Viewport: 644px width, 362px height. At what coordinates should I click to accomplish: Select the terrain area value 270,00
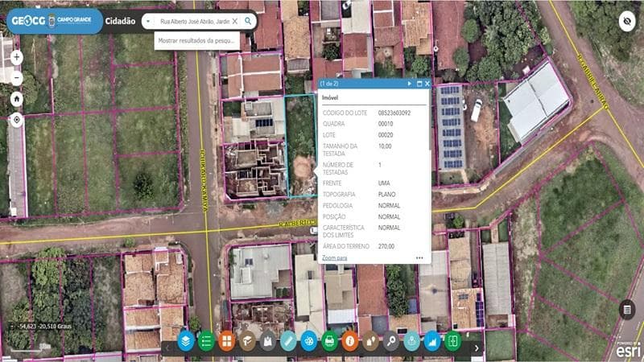click(x=386, y=246)
